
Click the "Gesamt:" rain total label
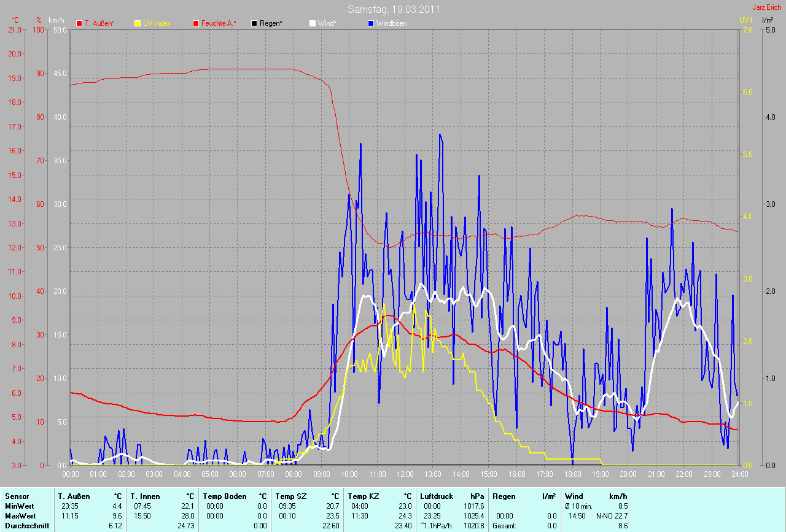pos(504,525)
